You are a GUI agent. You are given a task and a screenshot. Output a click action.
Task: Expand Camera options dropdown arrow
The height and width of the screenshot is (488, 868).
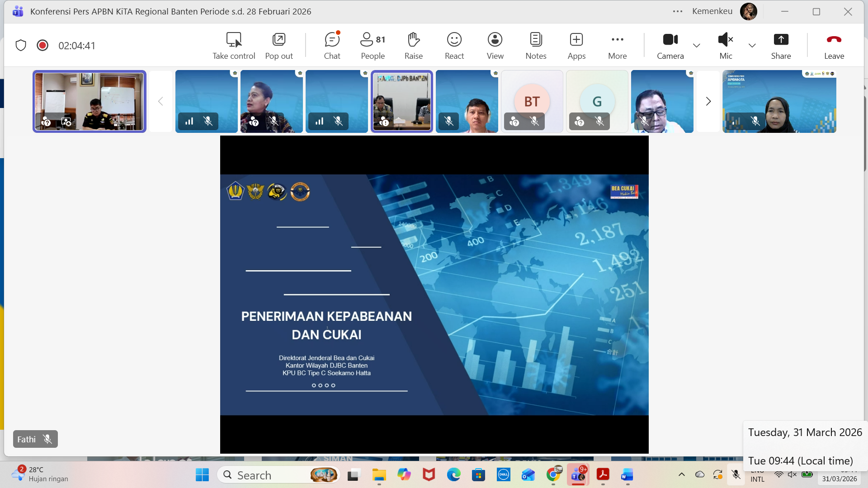(x=697, y=45)
